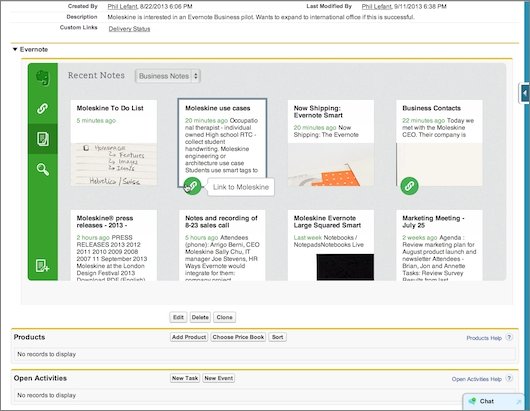Open Now Shipping: Evernote Smart note
This screenshot has width=530, height=411.
click(331, 143)
